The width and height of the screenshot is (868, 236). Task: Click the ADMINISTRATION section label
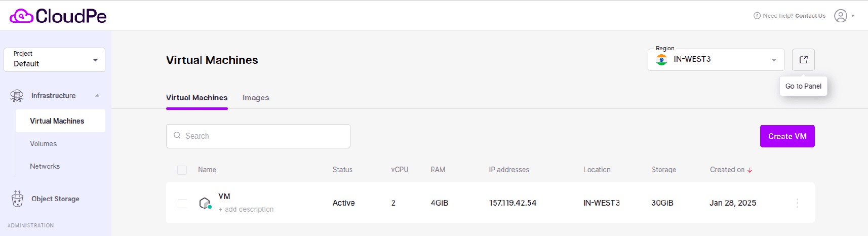click(x=30, y=226)
